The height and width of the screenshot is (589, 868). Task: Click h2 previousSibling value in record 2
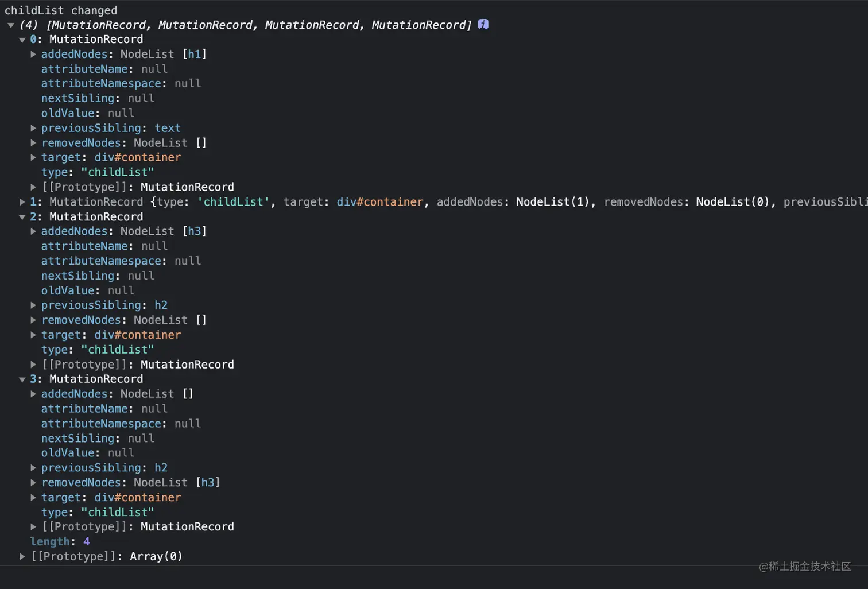pyautogui.click(x=161, y=305)
